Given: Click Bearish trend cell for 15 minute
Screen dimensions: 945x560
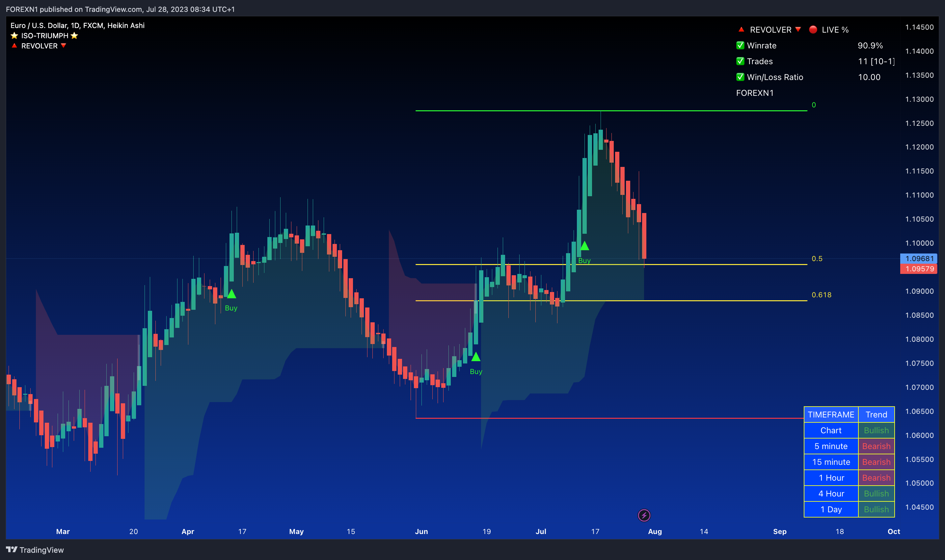Looking at the screenshot, I should pyautogui.click(x=876, y=462).
